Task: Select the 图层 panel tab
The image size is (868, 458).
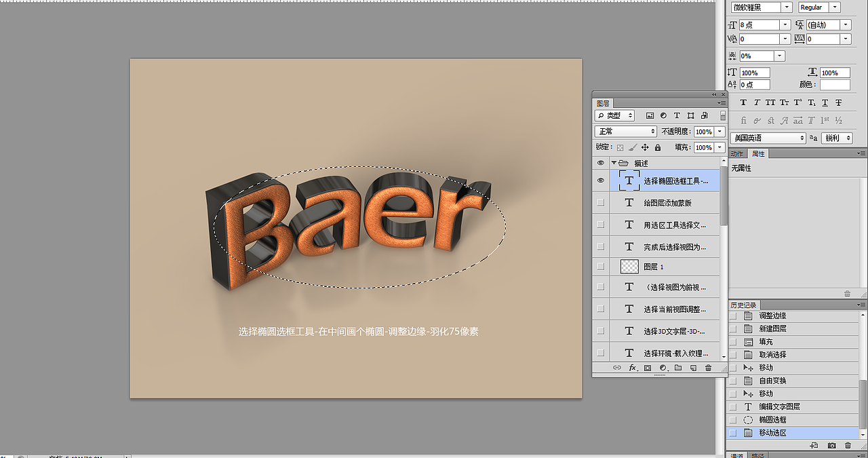Action: [603, 104]
